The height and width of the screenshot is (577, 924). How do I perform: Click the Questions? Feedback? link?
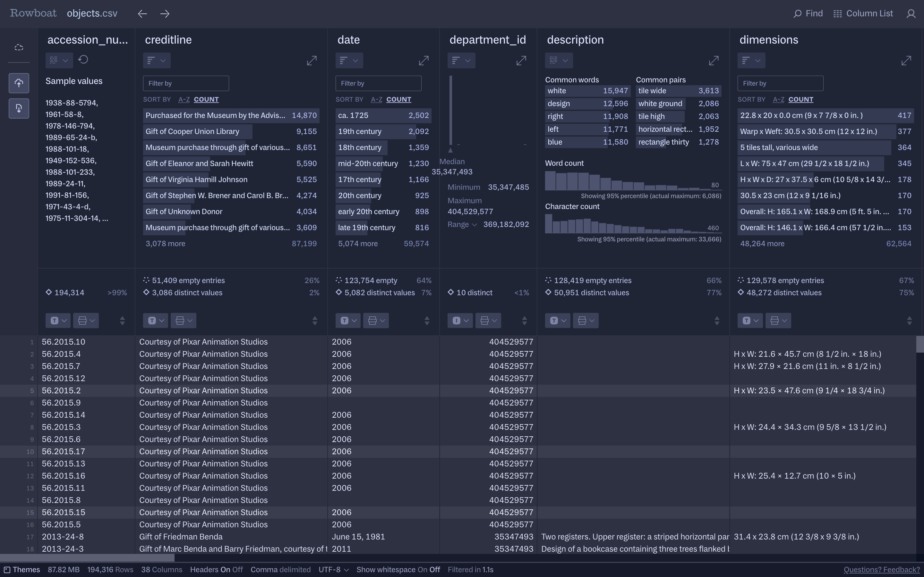(x=881, y=569)
